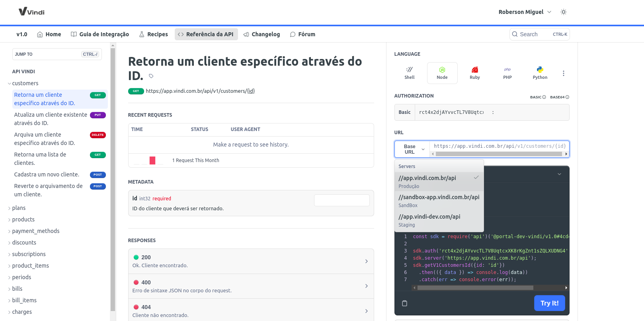Open 'Atualiza um cliente existente' PUT endpoint
The height and width of the screenshot is (321, 644).
[60, 119]
